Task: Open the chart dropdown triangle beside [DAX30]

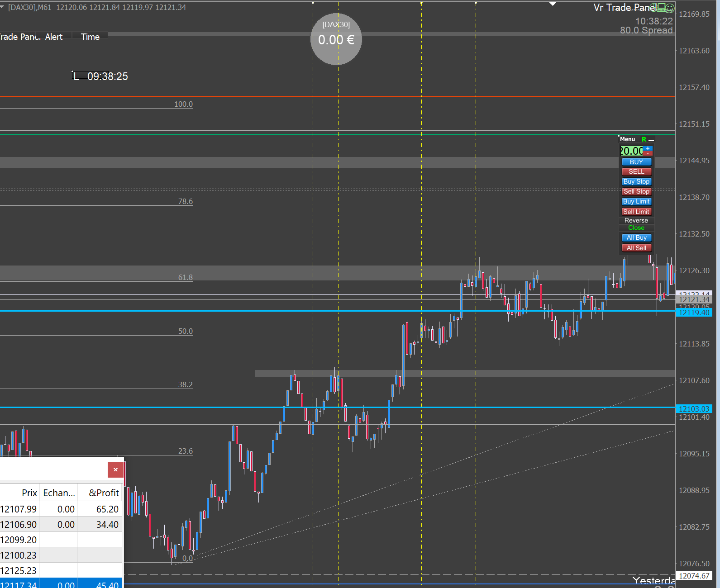Action: click(2, 7)
